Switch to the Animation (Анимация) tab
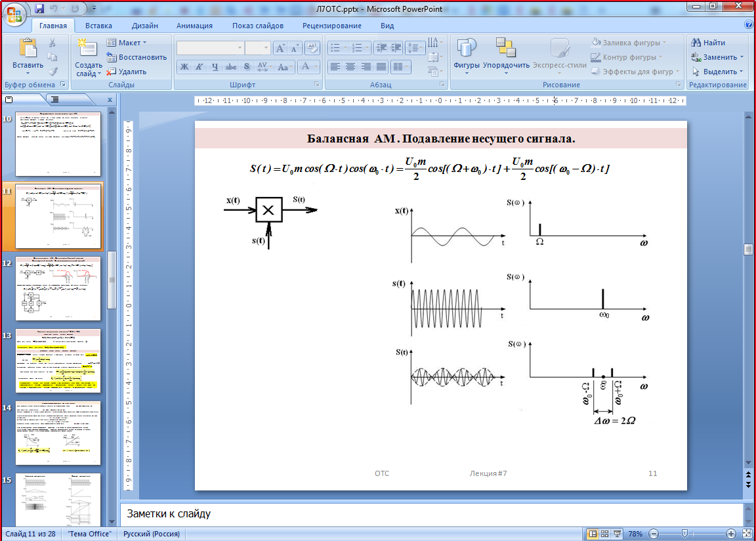Screen dimensions: 756x541 click(194, 26)
